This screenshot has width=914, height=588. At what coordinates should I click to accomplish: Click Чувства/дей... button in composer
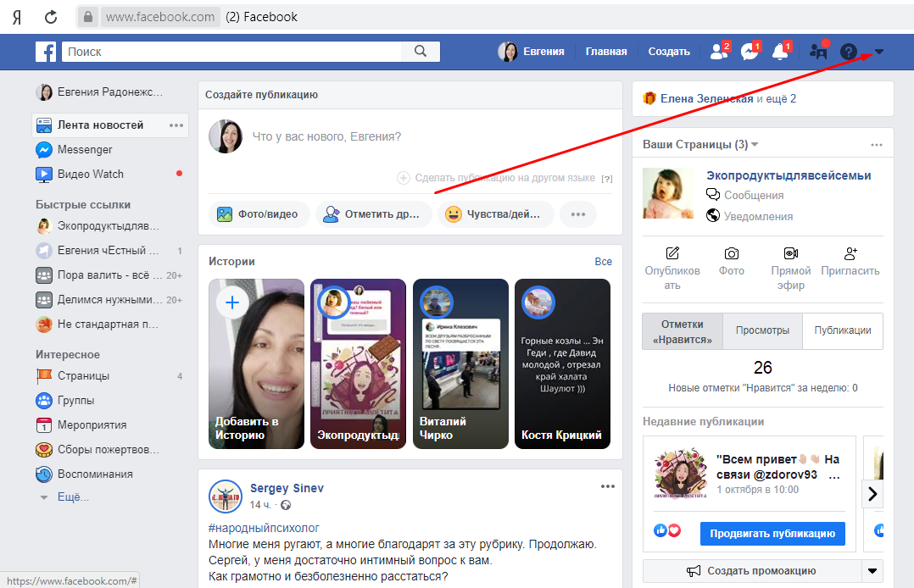point(495,214)
